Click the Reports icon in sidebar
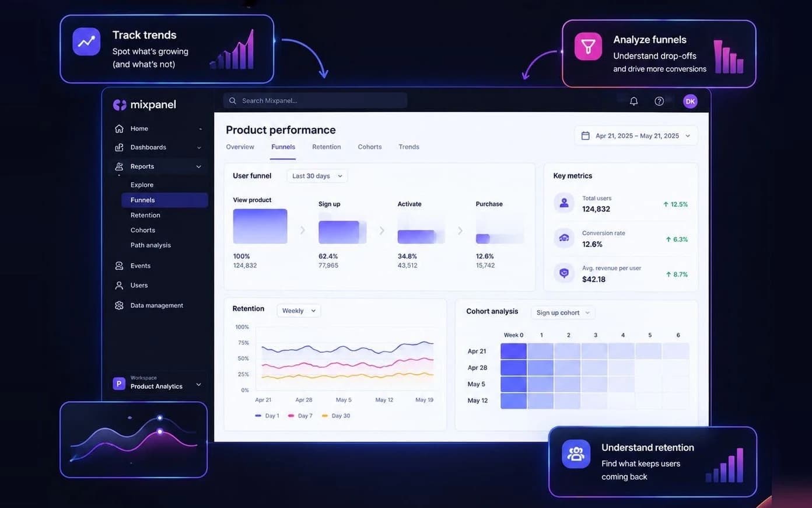Image resolution: width=812 pixels, height=508 pixels. pos(119,166)
